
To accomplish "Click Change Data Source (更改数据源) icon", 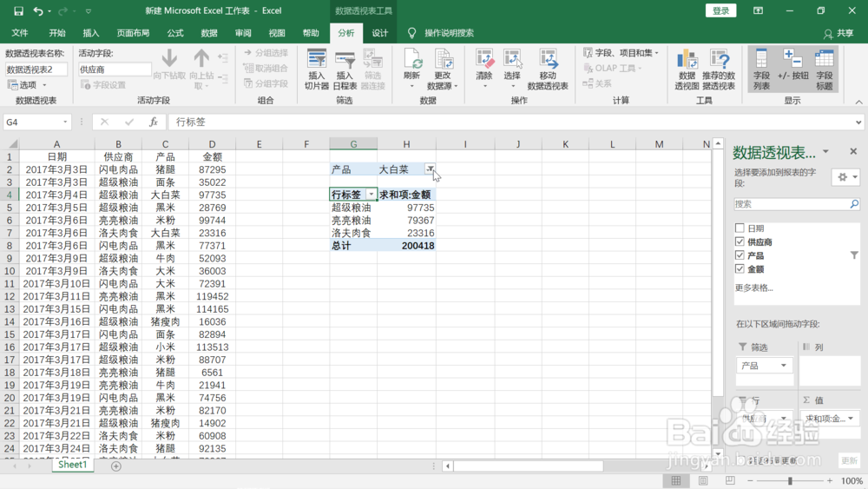I will pos(443,69).
